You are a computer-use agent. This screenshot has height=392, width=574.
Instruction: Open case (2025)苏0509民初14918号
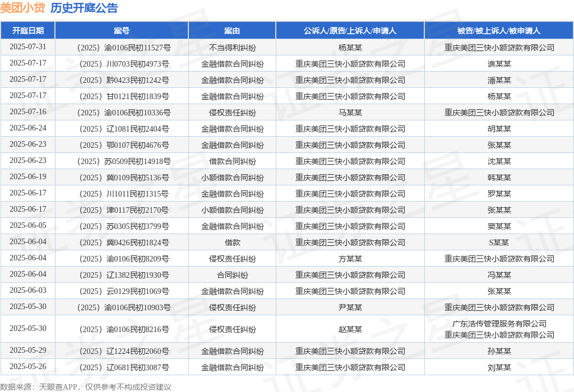pyautogui.click(x=124, y=161)
